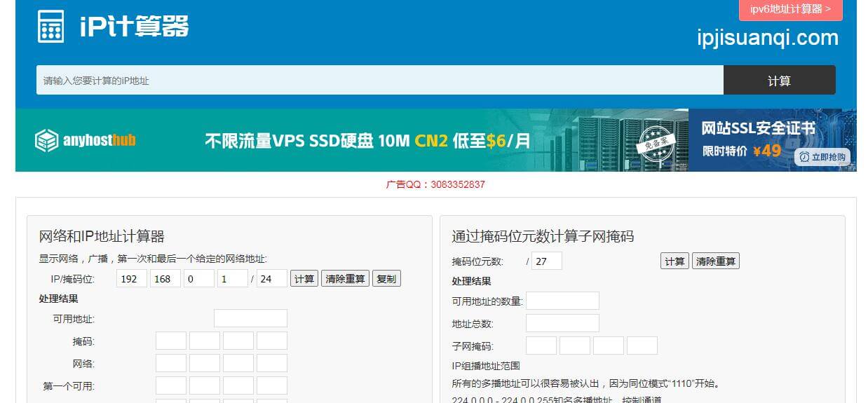
Task: Click the second IP octet field 168
Action: [x=165, y=278]
